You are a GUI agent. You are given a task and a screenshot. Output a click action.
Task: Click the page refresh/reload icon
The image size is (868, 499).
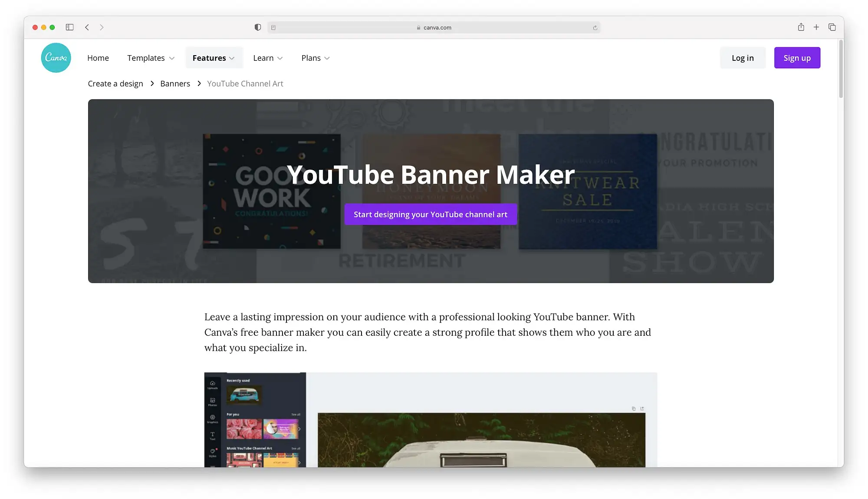(x=595, y=27)
